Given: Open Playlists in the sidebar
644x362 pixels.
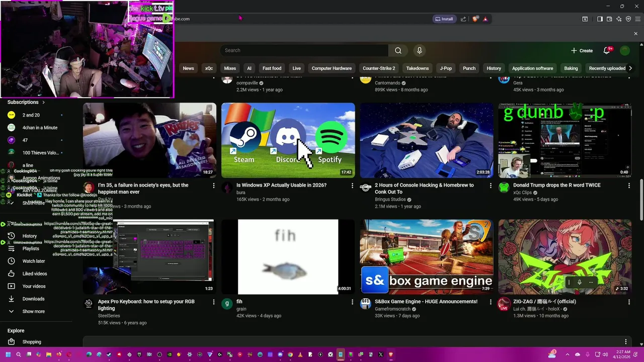Looking at the screenshot, I should pyautogui.click(x=31, y=248).
